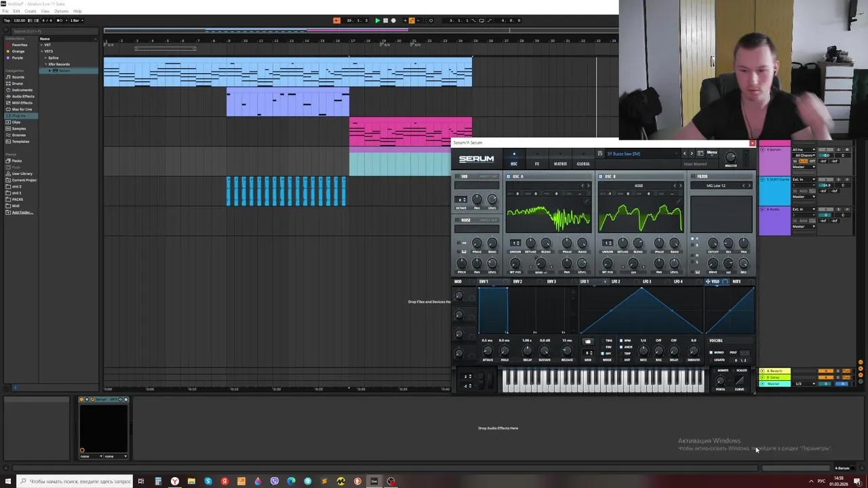Select Sounds category in browser
This screenshot has width=868, height=488.
18,77
